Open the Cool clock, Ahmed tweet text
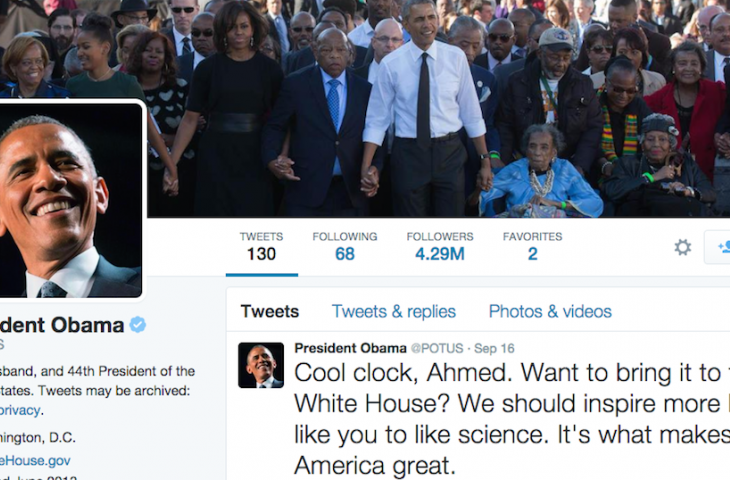The image size is (730, 480). [x=512, y=419]
